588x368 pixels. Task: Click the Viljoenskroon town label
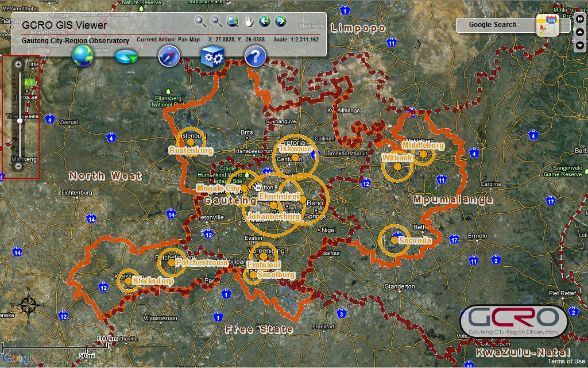coord(160,318)
